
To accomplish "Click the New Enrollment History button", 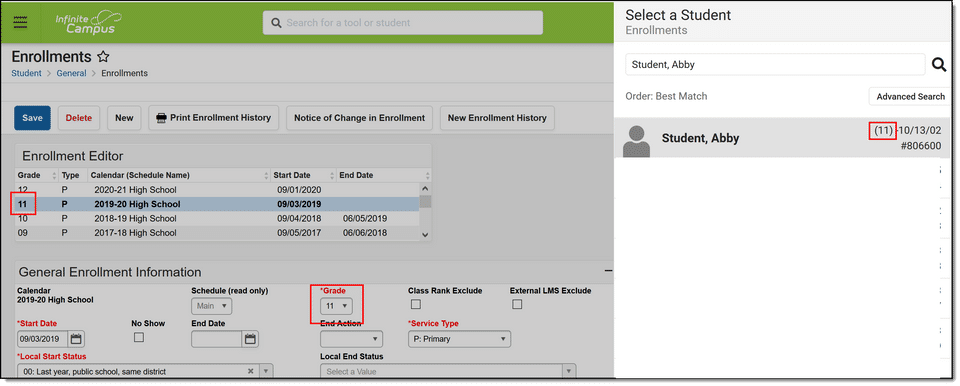I will tap(497, 118).
